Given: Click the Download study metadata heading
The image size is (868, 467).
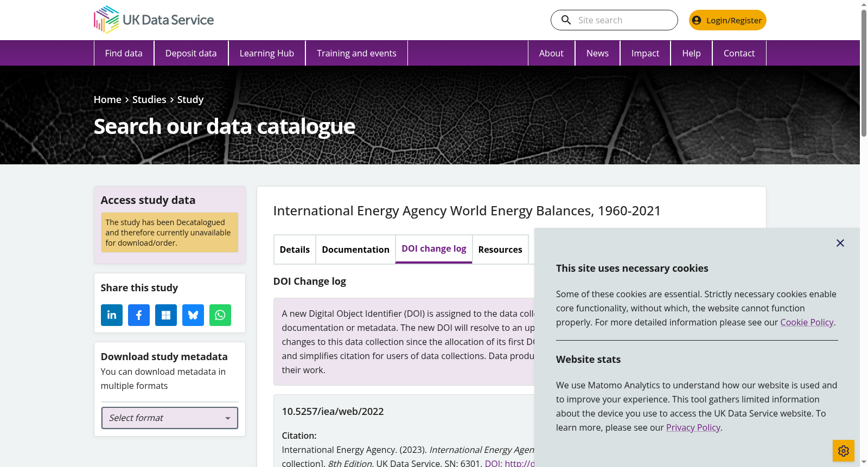Looking at the screenshot, I should pyautogui.click(x=164, y=356).
